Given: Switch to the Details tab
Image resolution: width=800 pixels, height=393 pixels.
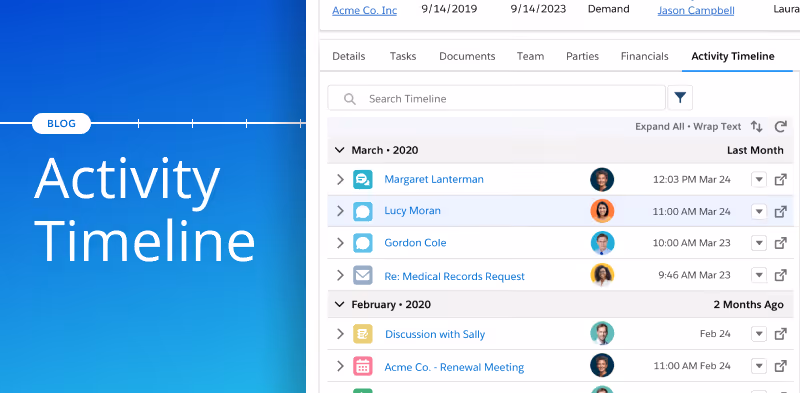Looking at the screenshot, I should click(x=349, y=56).
